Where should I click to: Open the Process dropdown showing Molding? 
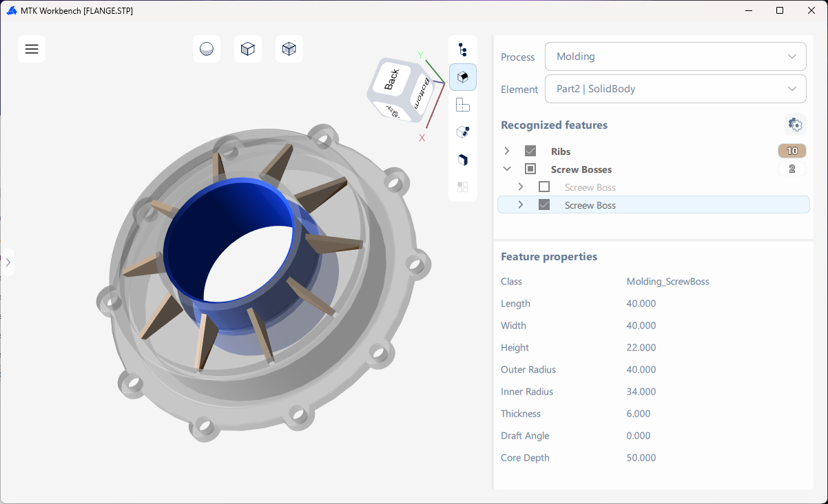pos(676,56)
